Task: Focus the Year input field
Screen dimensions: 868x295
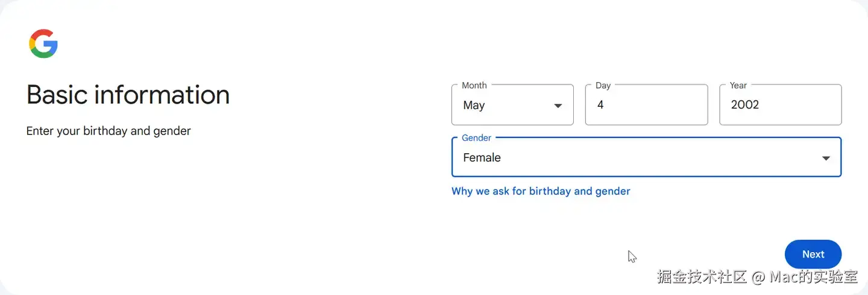Action: [x=780, y=105]
